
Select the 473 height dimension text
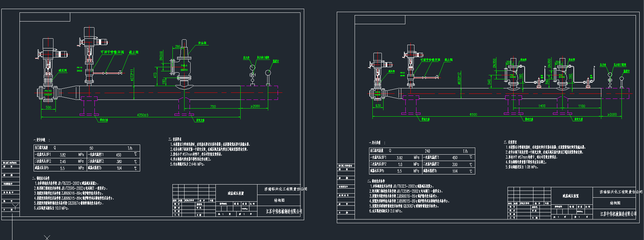coord(155,75)
